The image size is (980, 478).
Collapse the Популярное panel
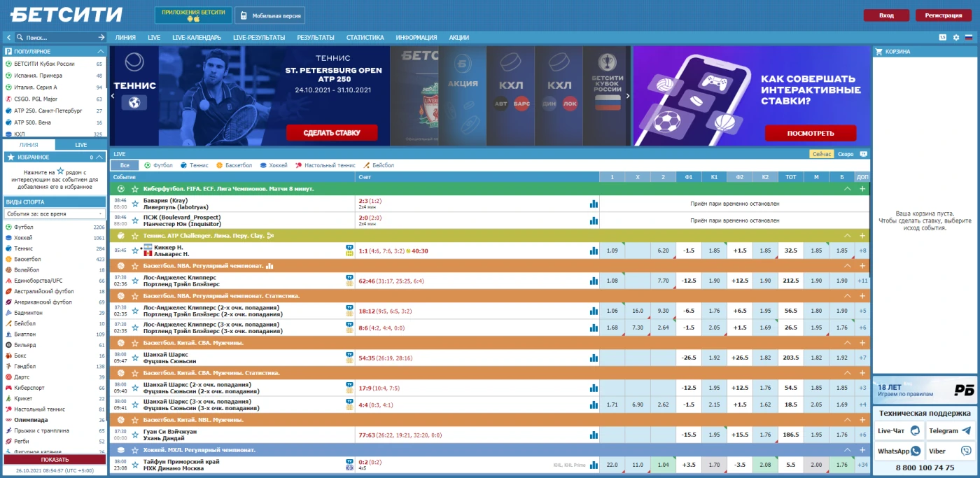pos(101,52)
